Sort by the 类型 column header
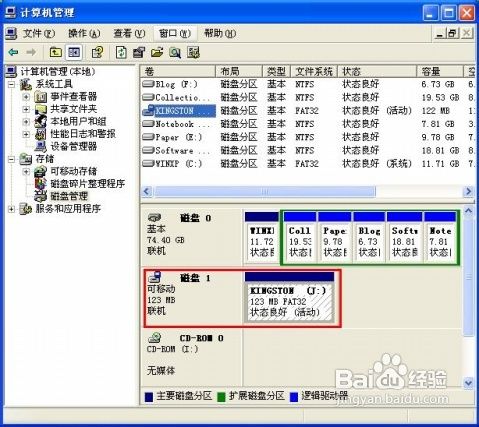This screenshot has width=479, height=427. pyautogui.click(x=276, y=71)
